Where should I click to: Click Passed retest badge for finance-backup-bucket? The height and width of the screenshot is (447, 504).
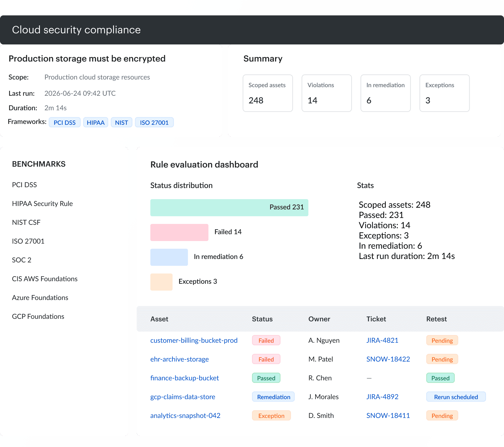pos(441,378)
